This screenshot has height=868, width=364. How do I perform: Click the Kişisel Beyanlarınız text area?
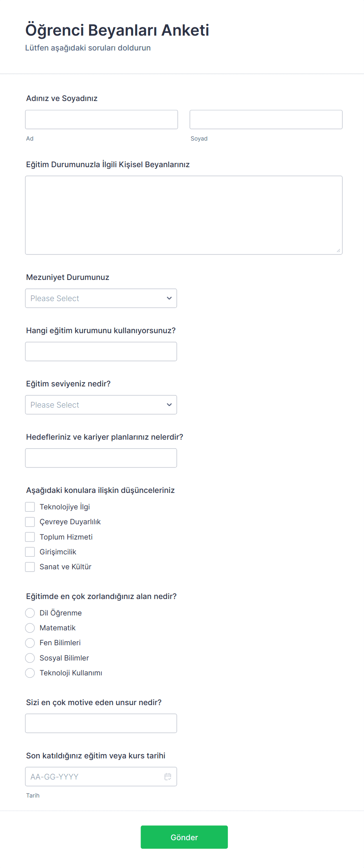pyautogui.click(x=184, y=215)
